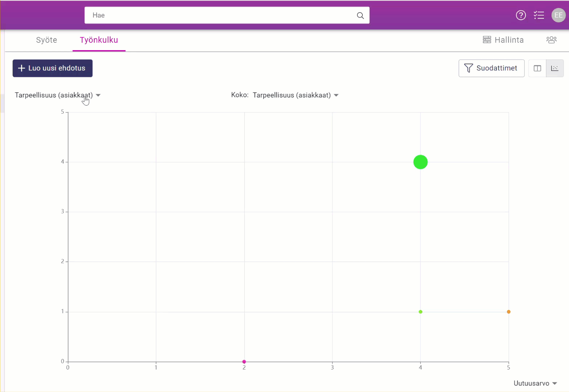Select the orange data point

coord(508,312)
